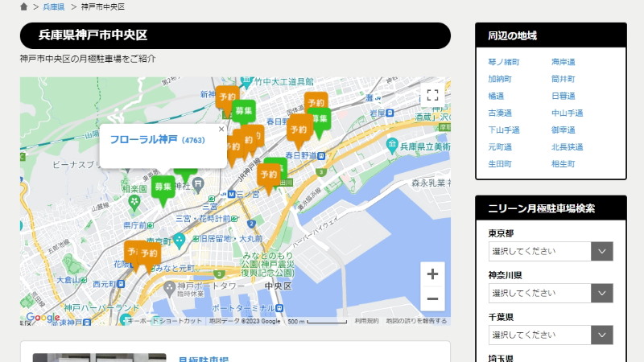Click the orange 予約 marker near みなと元町

click(x=149, y=256)
